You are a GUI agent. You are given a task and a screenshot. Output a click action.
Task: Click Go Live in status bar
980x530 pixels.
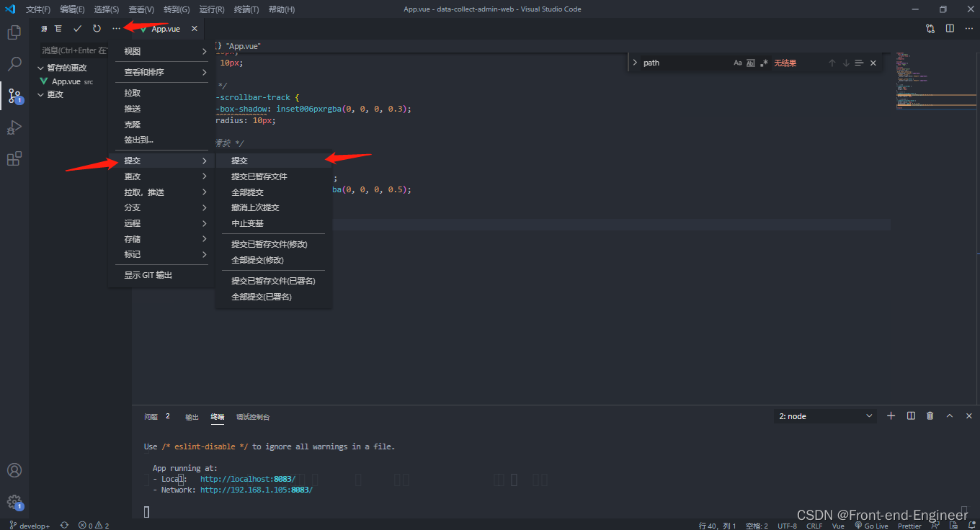pyautogui.click(x=871, y=526)
